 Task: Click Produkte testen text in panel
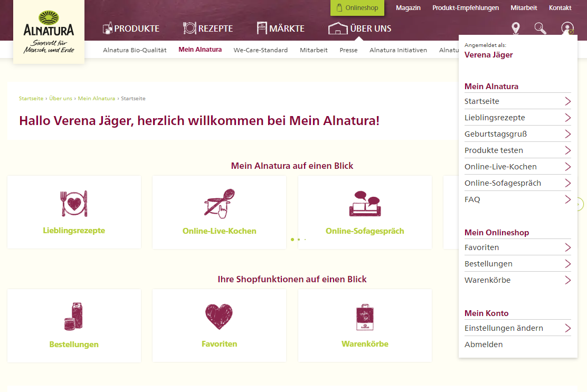pyautogui.click(x=494, y=150)
